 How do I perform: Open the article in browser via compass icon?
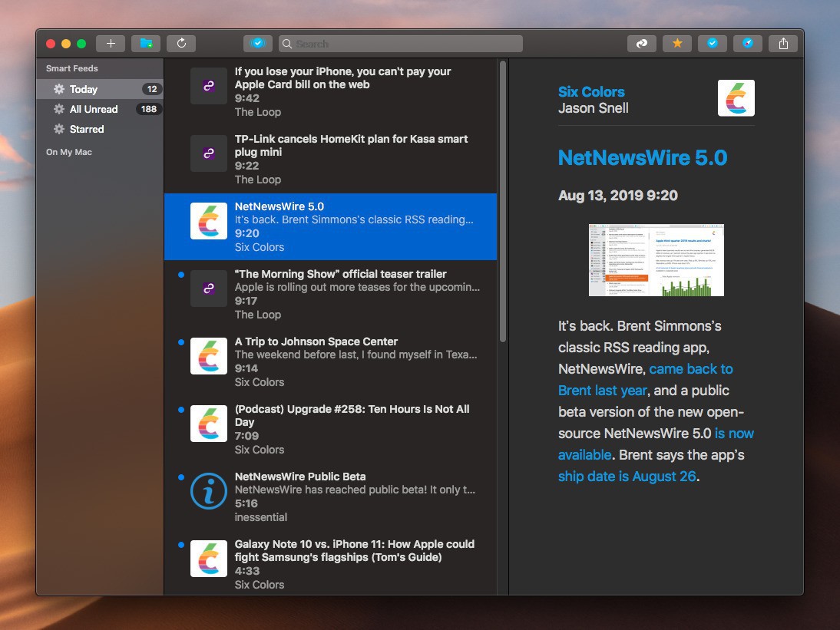tap(747, 44)
